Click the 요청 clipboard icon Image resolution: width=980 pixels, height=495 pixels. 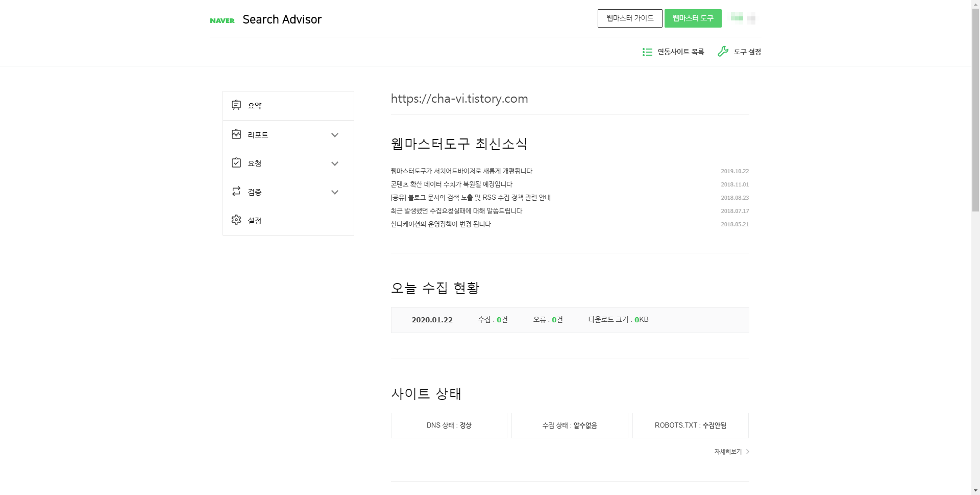(x=236, y=163)
